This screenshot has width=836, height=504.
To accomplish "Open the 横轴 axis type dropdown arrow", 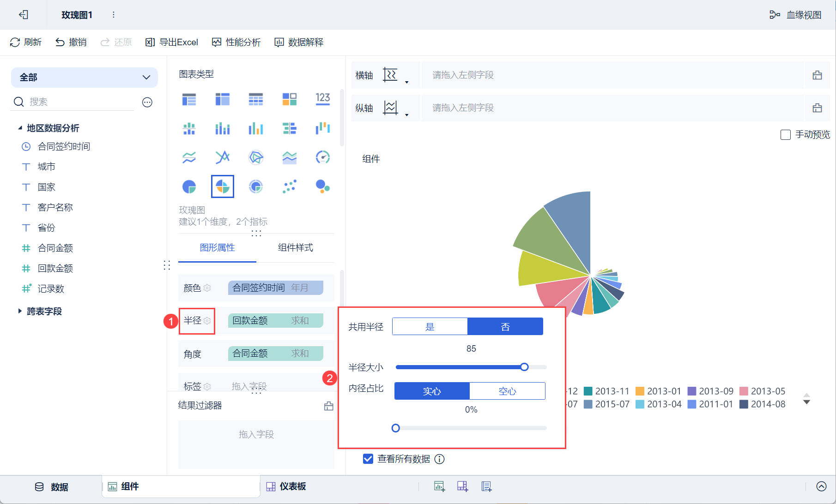I will pyautogui.click(x=407, y=82).
